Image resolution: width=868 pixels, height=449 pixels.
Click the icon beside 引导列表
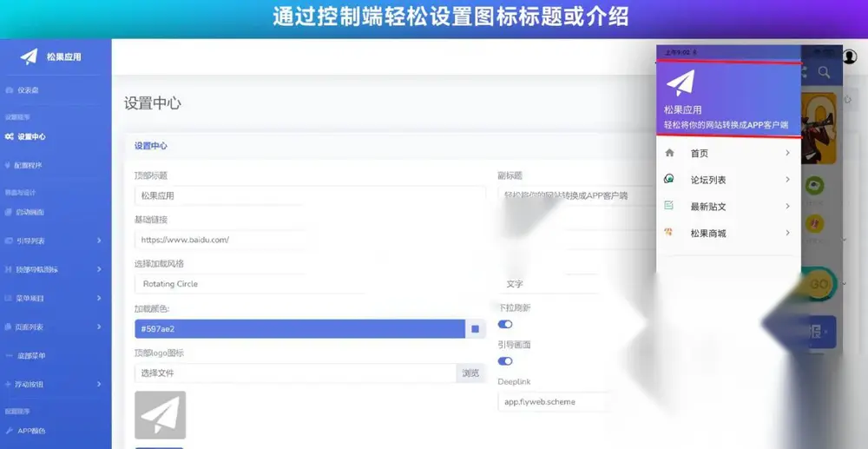(9, 241)
